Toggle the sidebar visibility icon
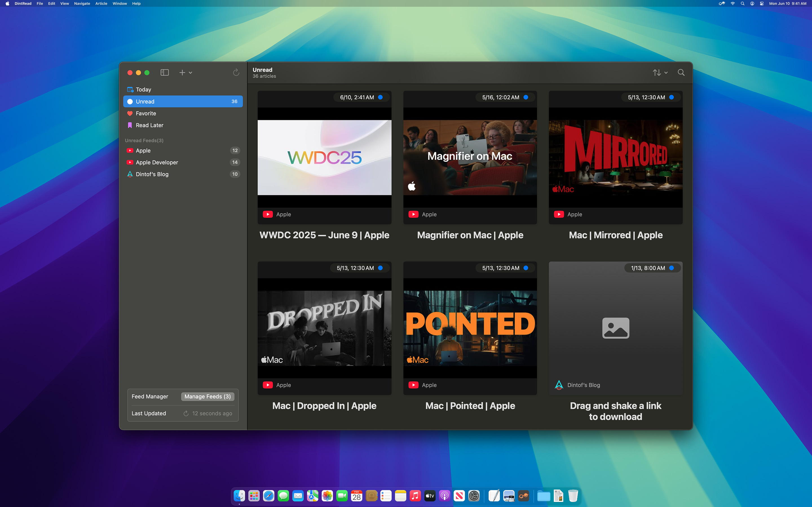The image size is (812, 507). pos(164,72)
